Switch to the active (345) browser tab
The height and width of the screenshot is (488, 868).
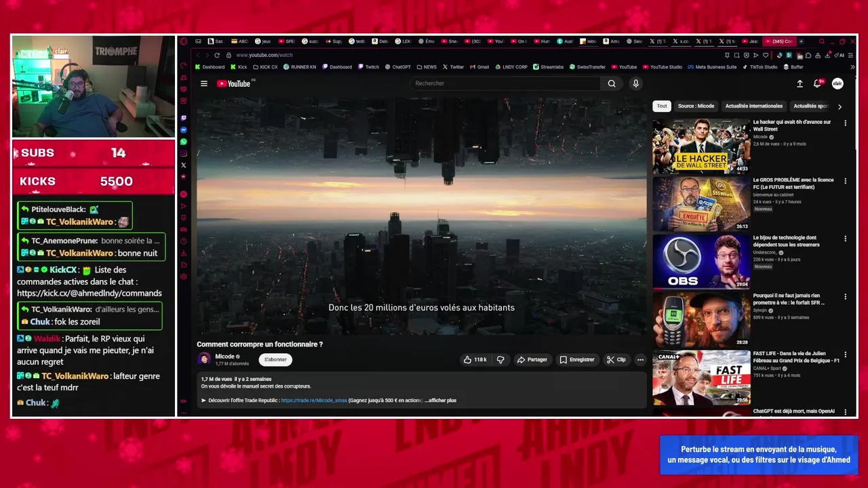pyautogui.click(x=778, y=41)
